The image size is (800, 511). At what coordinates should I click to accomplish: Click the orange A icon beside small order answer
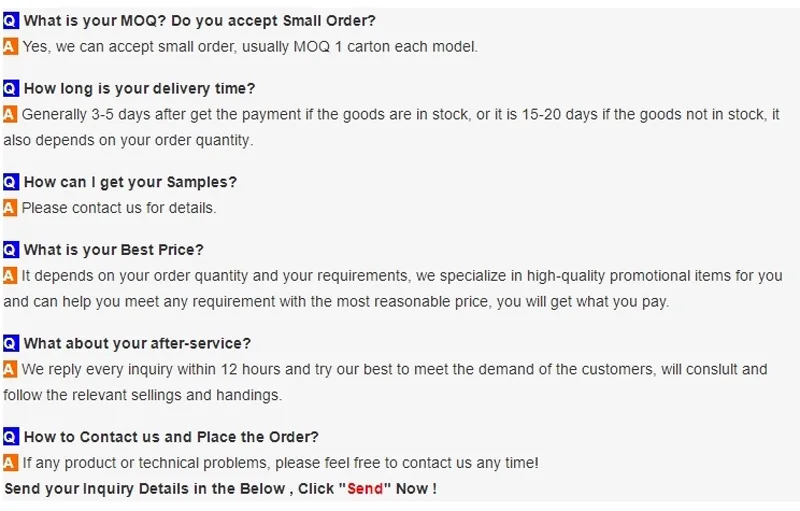point(11,47)
